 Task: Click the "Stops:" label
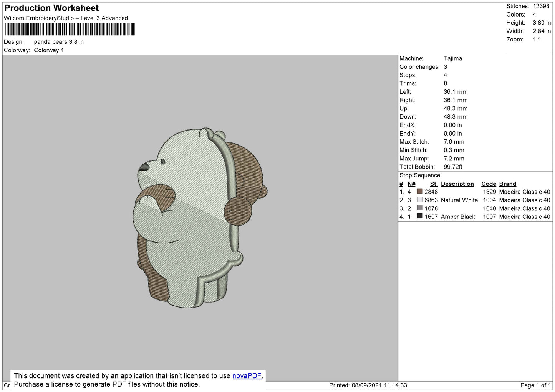(x=408, y=75)
